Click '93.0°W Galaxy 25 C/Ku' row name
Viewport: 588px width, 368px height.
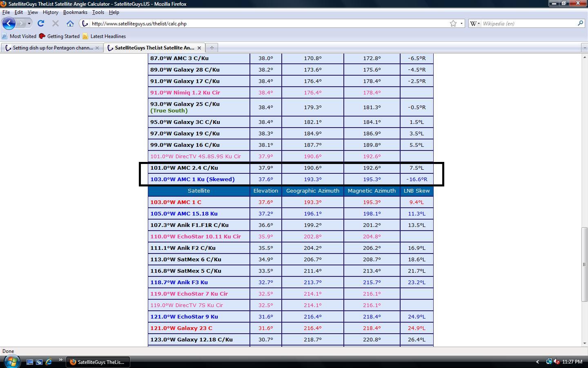[185, 104]
